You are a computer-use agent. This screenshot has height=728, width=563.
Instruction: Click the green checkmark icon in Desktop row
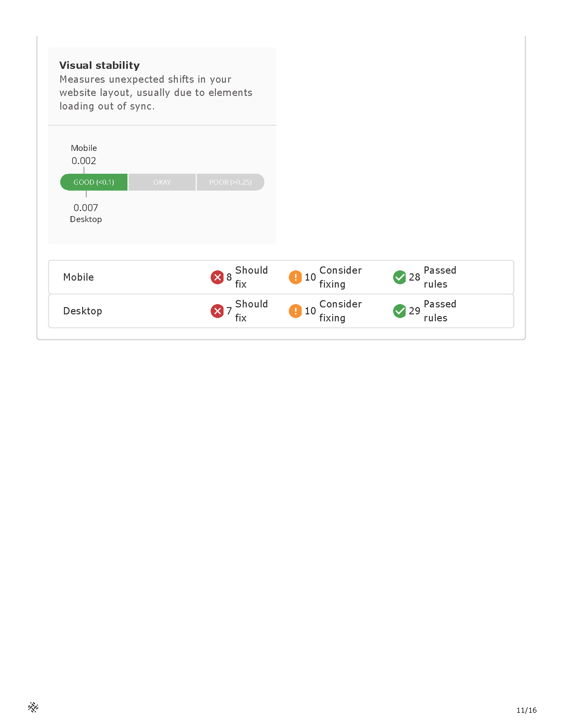(399, 311)
